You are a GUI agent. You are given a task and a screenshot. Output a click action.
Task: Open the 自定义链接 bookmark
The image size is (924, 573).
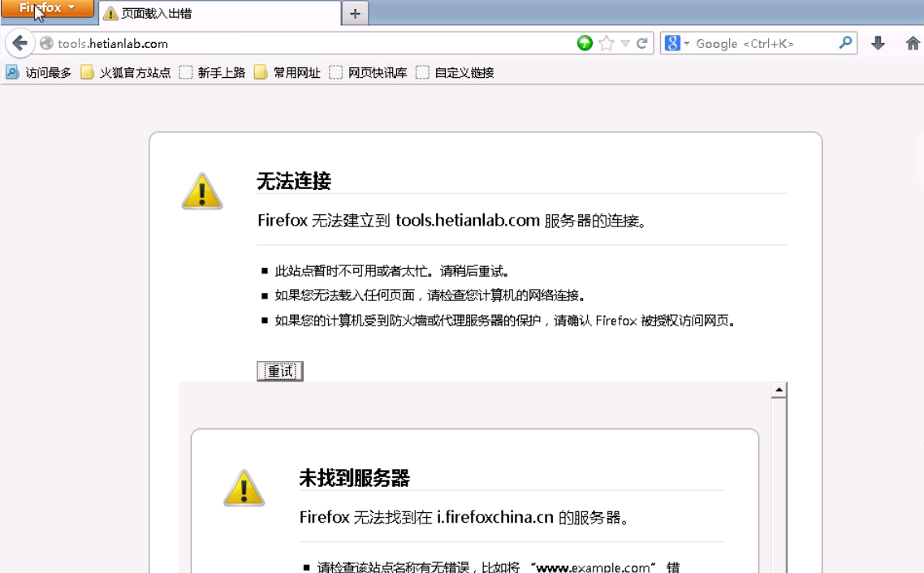[x=455, y=72]
